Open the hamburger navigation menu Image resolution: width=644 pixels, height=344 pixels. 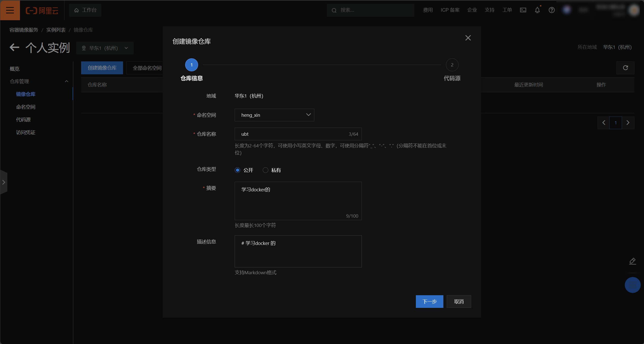(10, 10)
